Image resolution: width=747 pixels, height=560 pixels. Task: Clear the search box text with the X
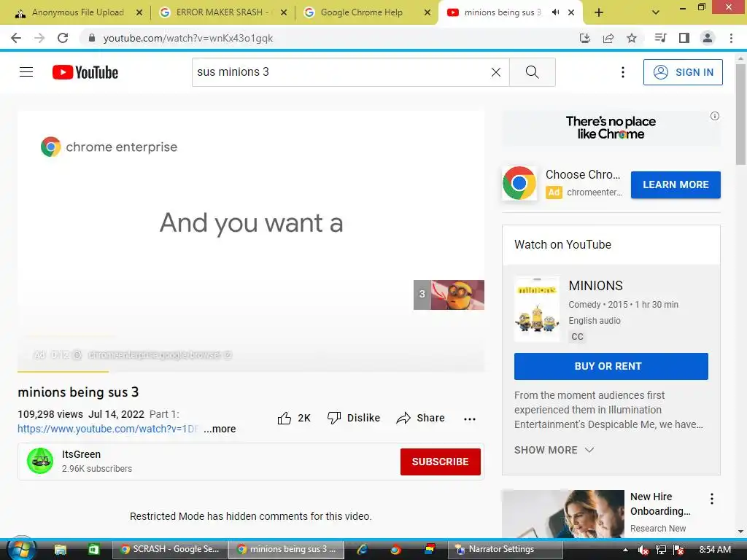tap(496, 72)
